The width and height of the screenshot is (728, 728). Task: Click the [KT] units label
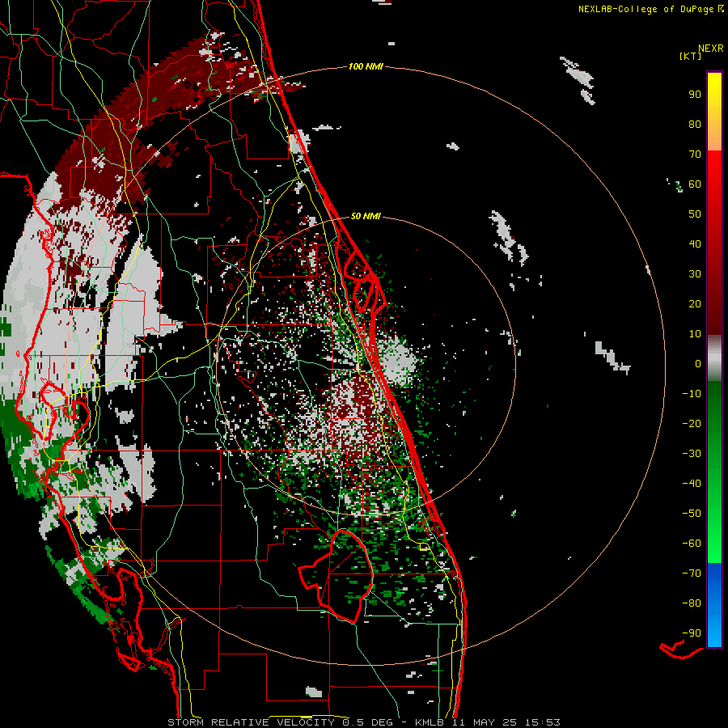[x=690, y=56]
